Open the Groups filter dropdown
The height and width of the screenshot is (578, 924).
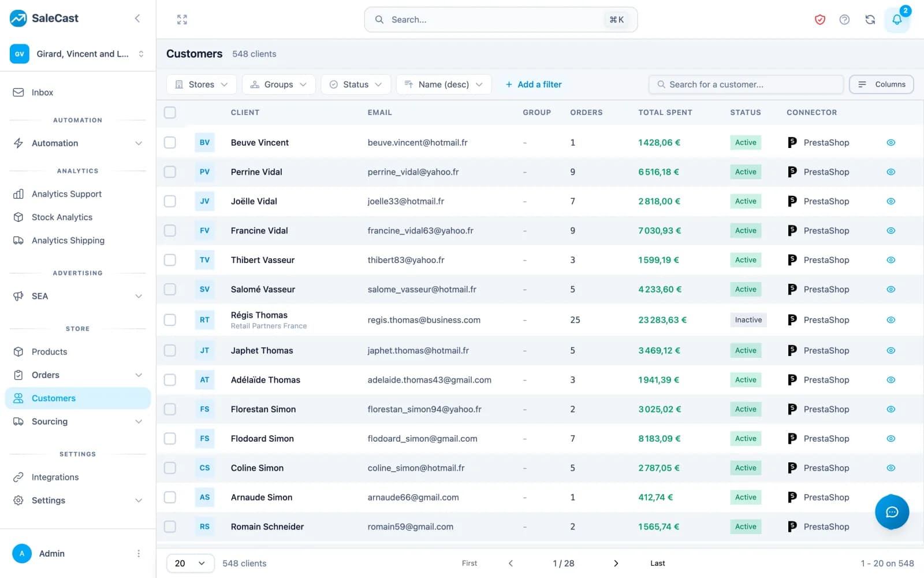click(278, 84)
